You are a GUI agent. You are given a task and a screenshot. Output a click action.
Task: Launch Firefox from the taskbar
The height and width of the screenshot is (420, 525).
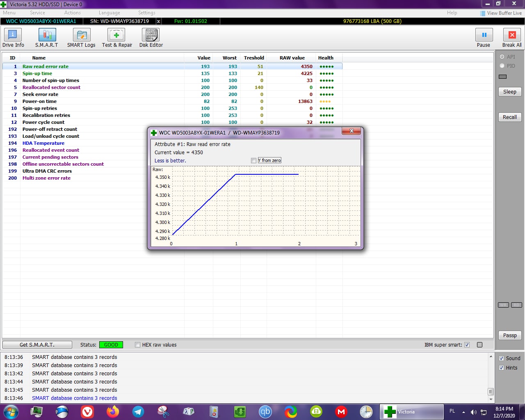[113, 411]
